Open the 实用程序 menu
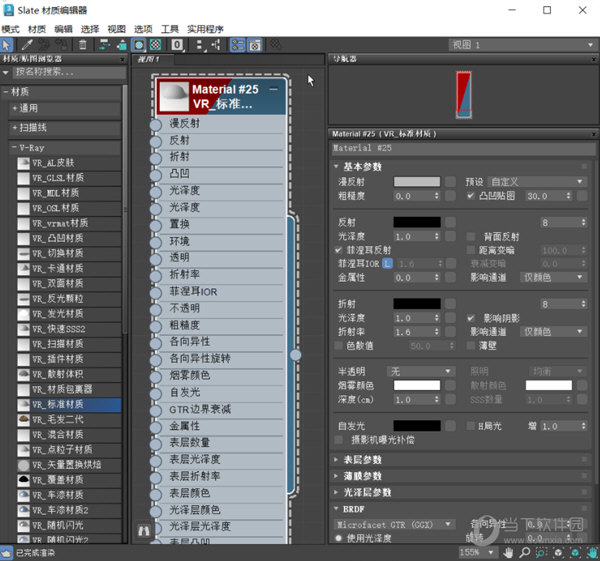Screen dimensions: 600x561 pyautogui.click(x=205, y=29)
